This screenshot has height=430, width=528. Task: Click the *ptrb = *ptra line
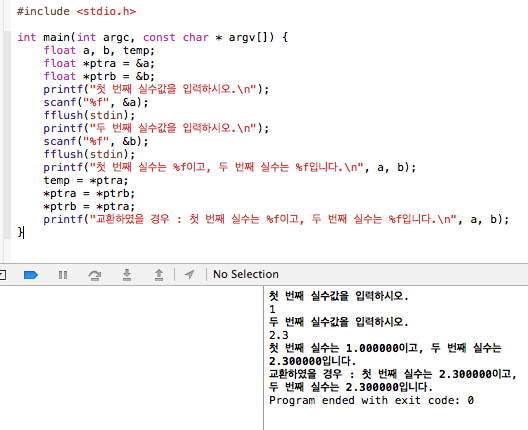pos(89,206)
